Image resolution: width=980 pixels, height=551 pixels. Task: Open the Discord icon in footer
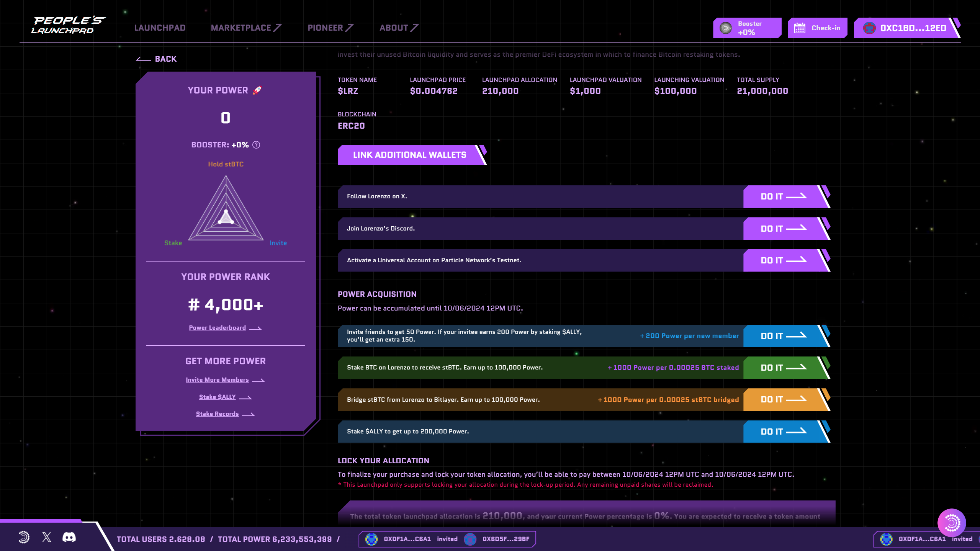(69, 537)
